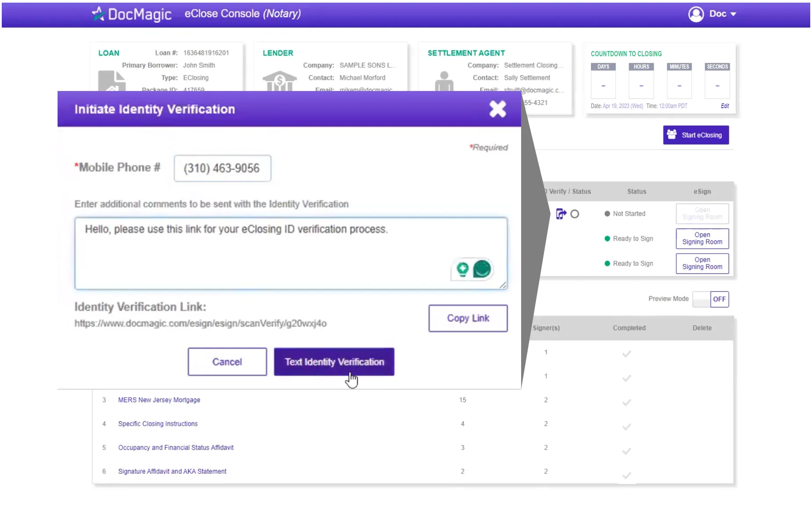Click the Delete column header
The height and width of the screenshot is (513, 812).
[x=702, y=328]
